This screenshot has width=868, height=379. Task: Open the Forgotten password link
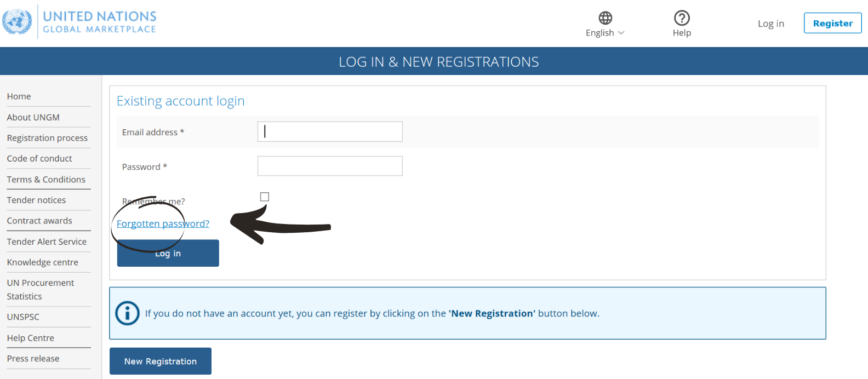click(x=163, y=223)
